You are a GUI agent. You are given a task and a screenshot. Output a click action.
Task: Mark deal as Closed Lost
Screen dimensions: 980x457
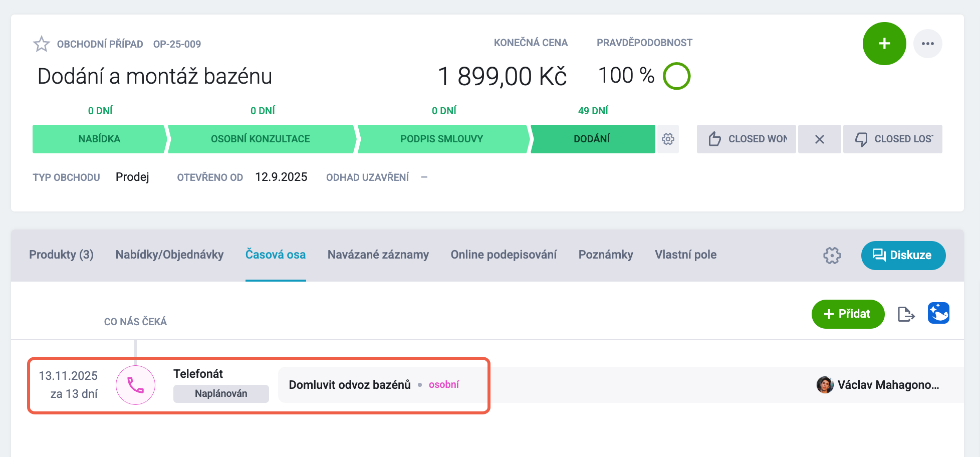(893, 139)
